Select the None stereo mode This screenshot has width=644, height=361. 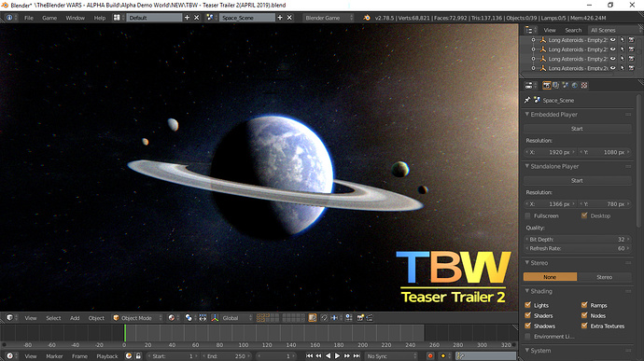(550, 277)
